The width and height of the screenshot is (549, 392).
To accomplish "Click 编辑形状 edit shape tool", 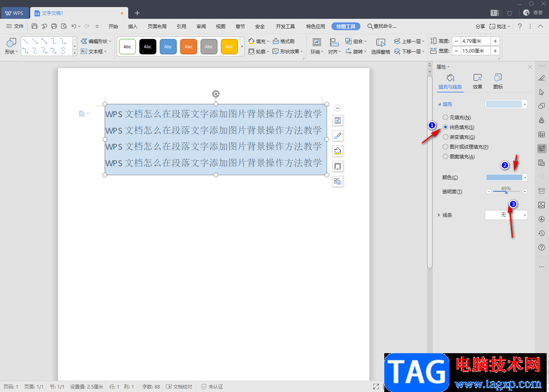I will [x=96, y=41].
